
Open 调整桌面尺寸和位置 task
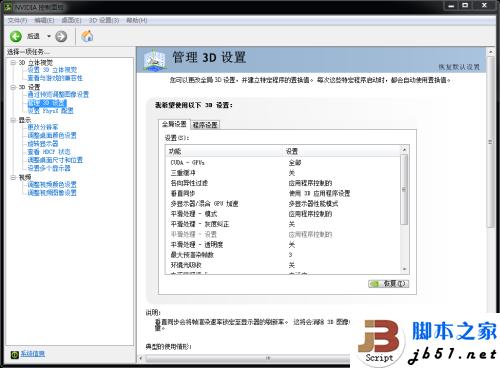(55, 160)
